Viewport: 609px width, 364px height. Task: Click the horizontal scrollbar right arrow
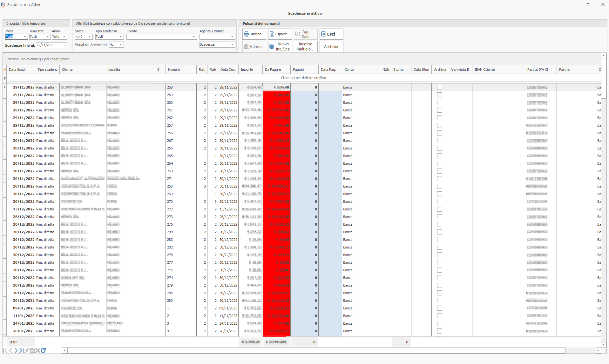[x=598, y=350]
